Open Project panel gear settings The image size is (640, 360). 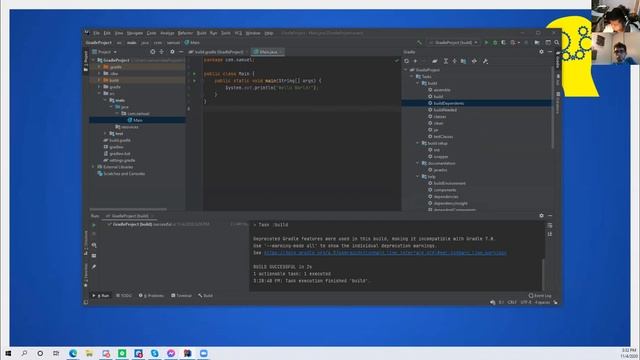(172, 52)
